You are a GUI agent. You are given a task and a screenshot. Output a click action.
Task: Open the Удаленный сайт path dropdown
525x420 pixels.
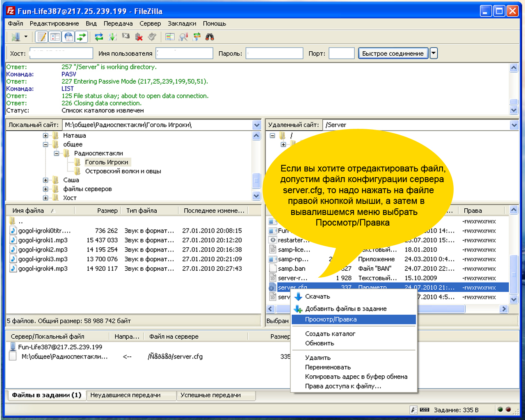coord(514,125)
